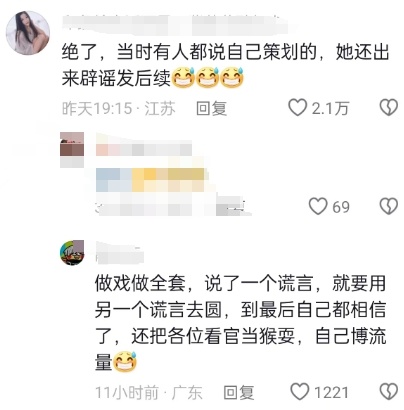Tap the 2.1万 like count
Screen dimensions: 404x410
330,108
